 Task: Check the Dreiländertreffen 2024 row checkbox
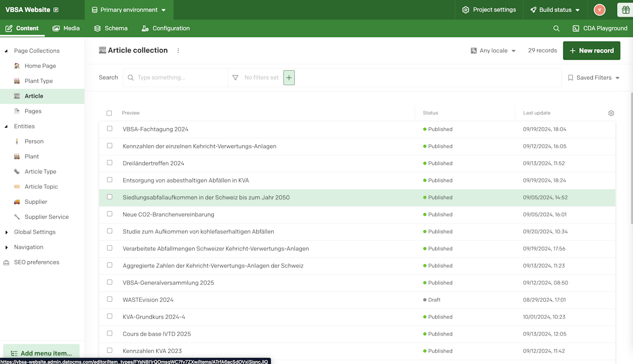click(x=110, y=163)
